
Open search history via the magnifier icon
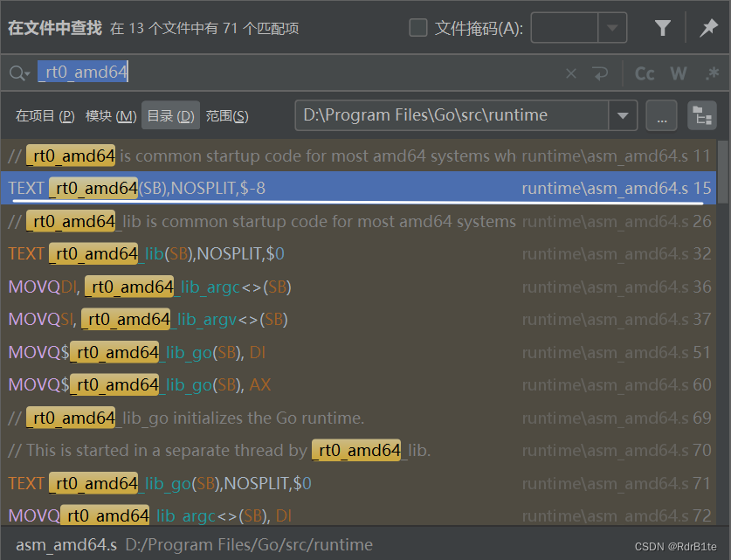coord(18,73)
